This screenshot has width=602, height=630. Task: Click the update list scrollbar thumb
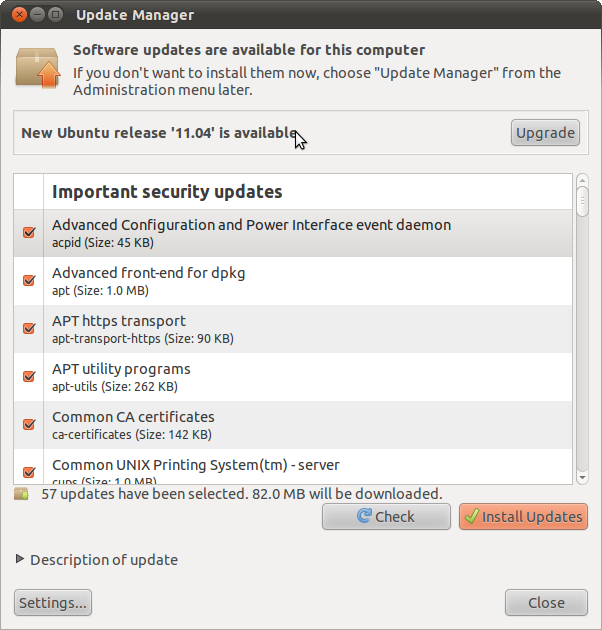click(x=583, y=200)
